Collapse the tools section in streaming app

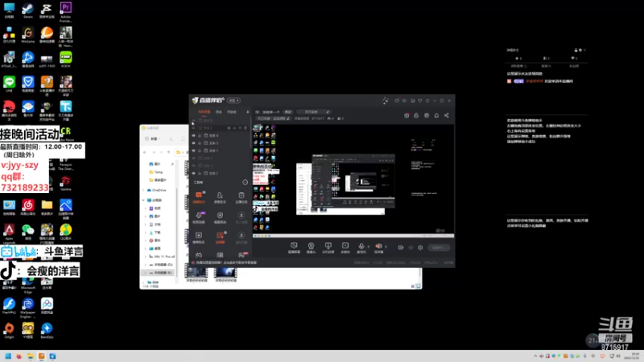[x=246, y=183]
